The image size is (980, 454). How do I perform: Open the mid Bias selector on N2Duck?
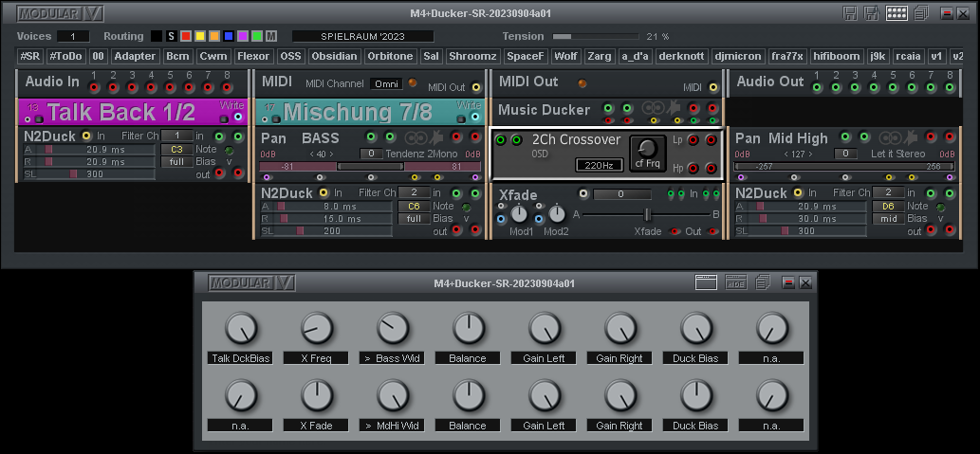[x=887, y=218]
